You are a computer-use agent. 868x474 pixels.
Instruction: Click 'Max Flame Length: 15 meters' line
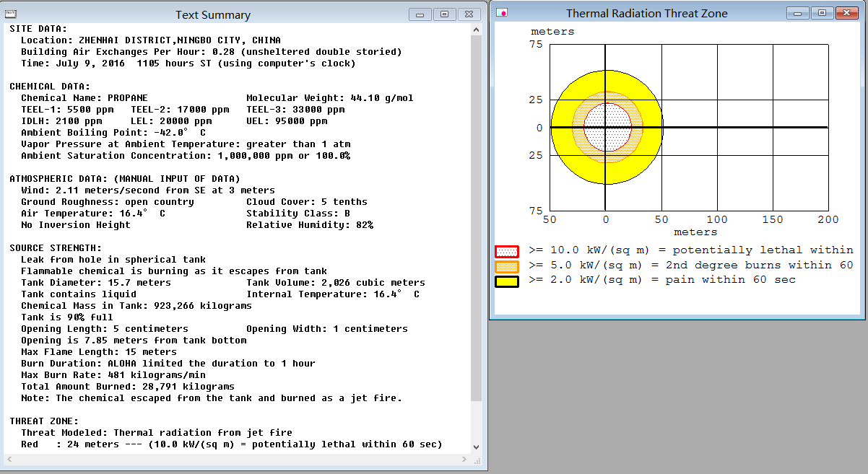(99, 352)
